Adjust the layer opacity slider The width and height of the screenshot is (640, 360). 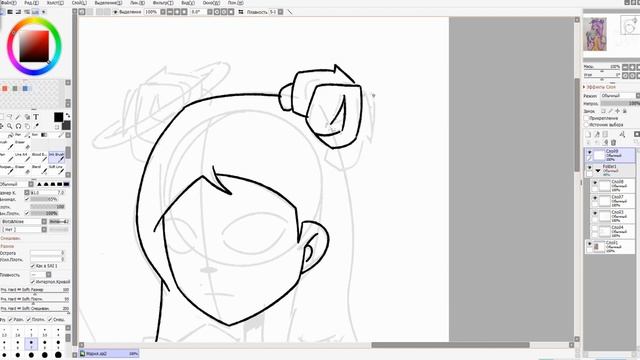click(620, 104)
